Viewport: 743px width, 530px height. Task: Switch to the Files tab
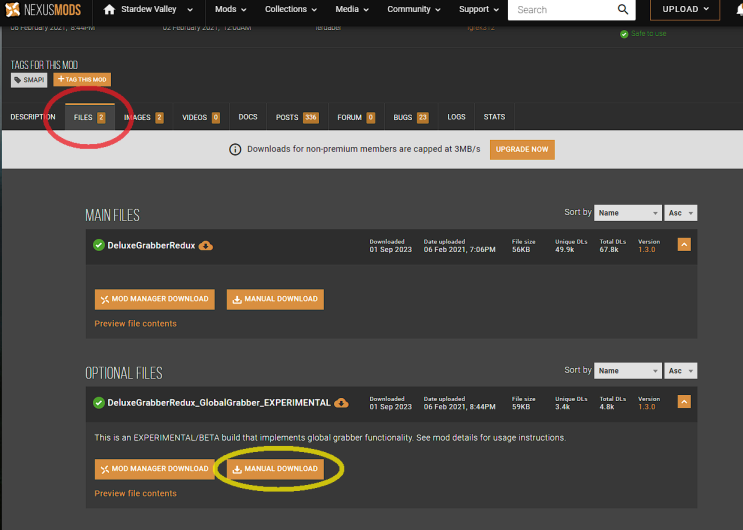(x=90, y=117)
